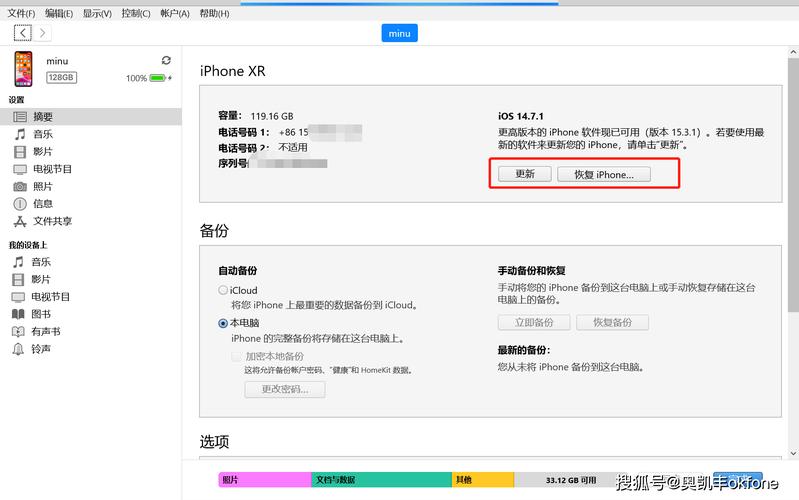Click the 影片 film icon under 我的设备上

click(18, 279)
